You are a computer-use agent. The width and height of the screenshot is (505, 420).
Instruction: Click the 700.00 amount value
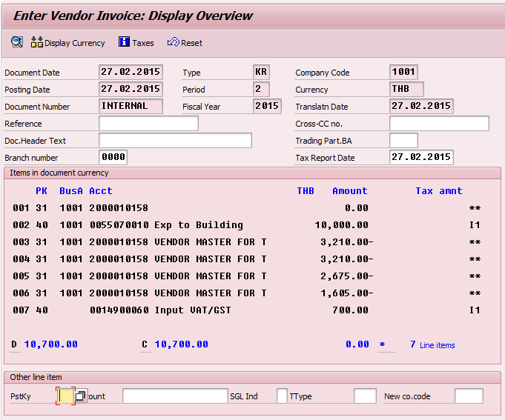click(351, 310)
